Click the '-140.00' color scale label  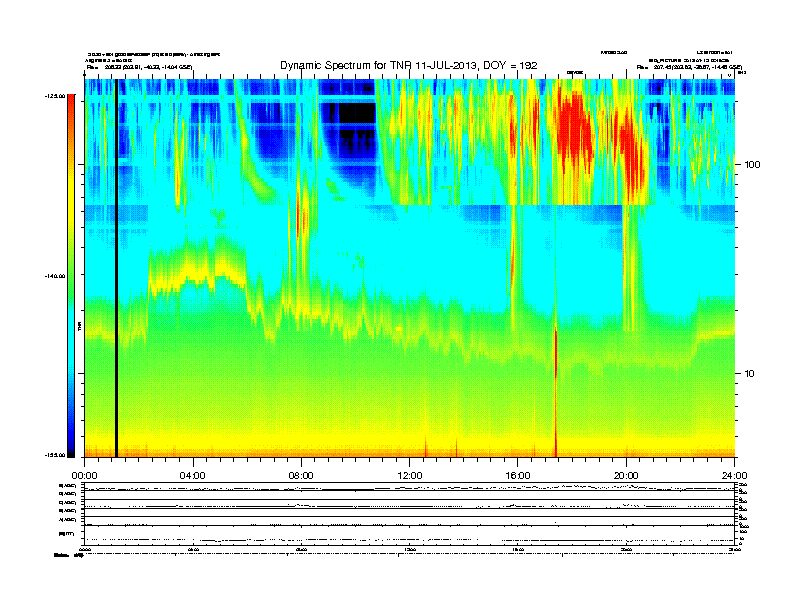(55, 276)
